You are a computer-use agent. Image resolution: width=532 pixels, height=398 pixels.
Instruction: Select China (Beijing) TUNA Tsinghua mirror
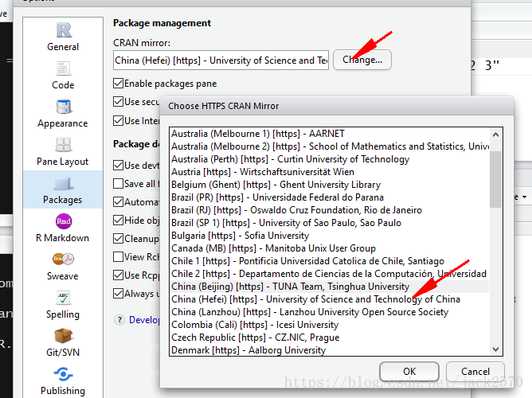pyautogui.click(x=330, y=287)
